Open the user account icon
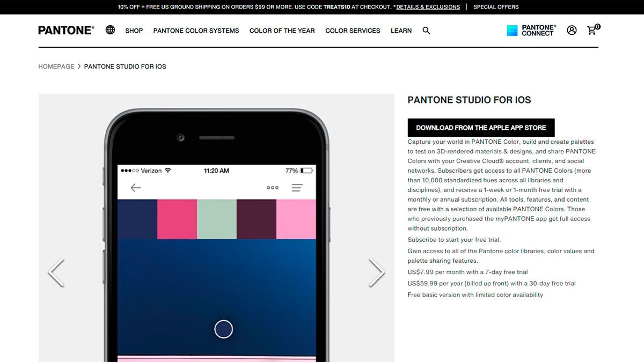This screenshot has width=644, height=362. coord(572,31)
